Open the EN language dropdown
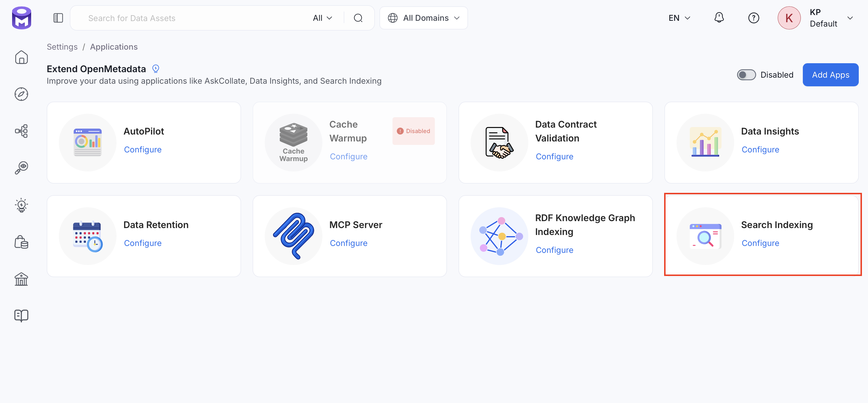The width and height of the screenshot is (868, 403). [679, 18]
